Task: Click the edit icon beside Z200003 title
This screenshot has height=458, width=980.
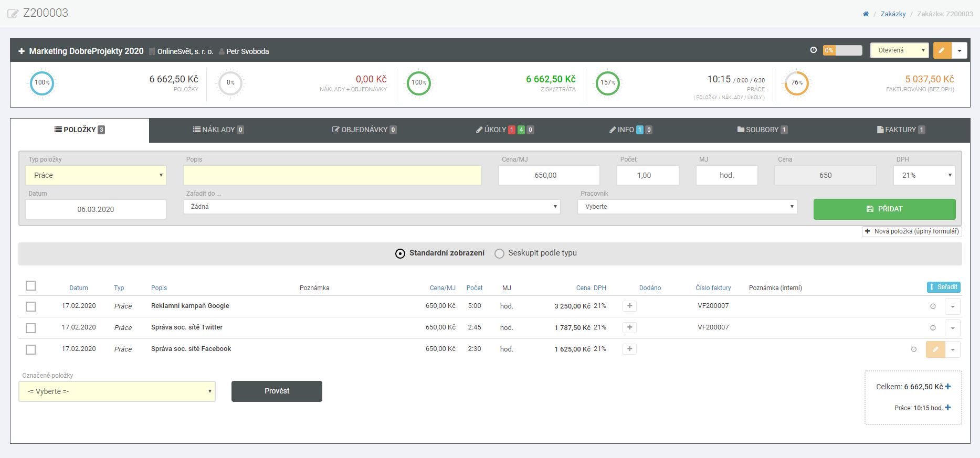Action: 13,14
